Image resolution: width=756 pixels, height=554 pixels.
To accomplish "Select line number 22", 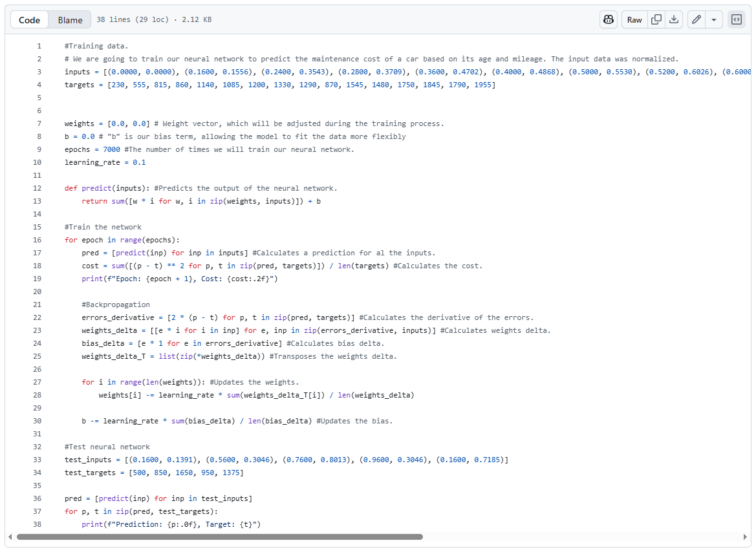I will pyautogui.click(x=37, y=317).
